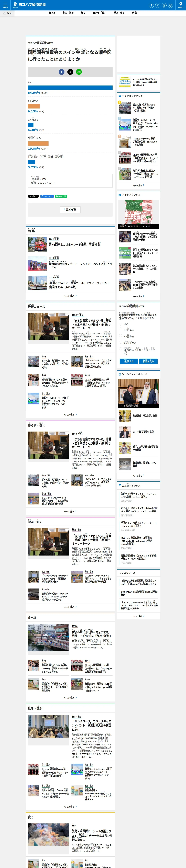Open the AREAS map pin icon
Image resolution: width=186 pixels, height=868 pixels.
pos(181,5)
